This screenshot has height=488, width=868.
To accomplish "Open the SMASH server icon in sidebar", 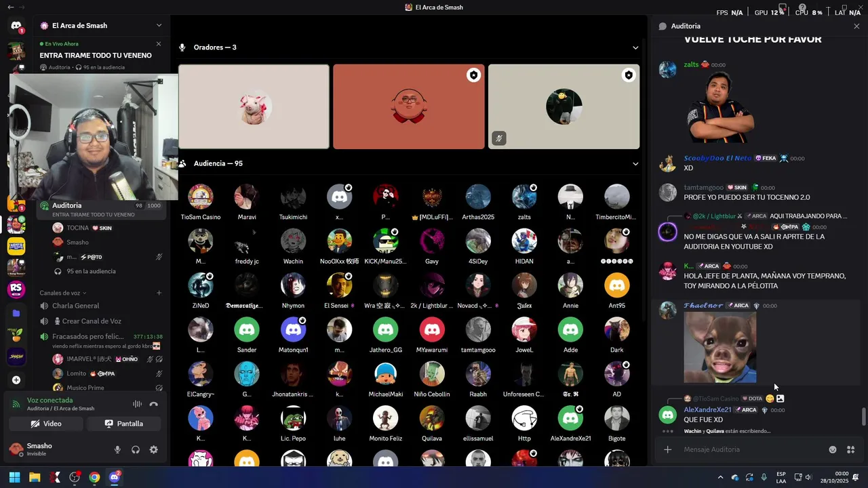I will tap(16, 357).
